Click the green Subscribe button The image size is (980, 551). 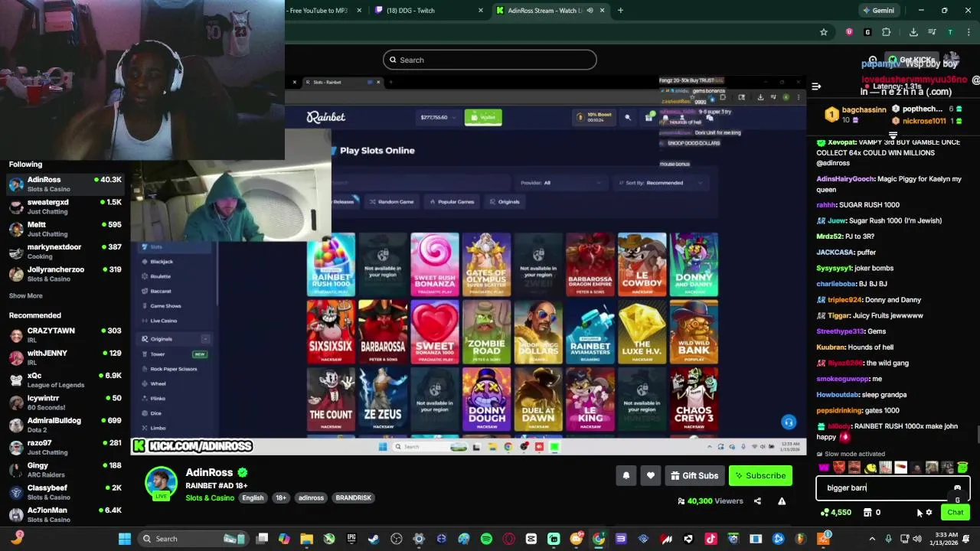[x=760, y=476]
